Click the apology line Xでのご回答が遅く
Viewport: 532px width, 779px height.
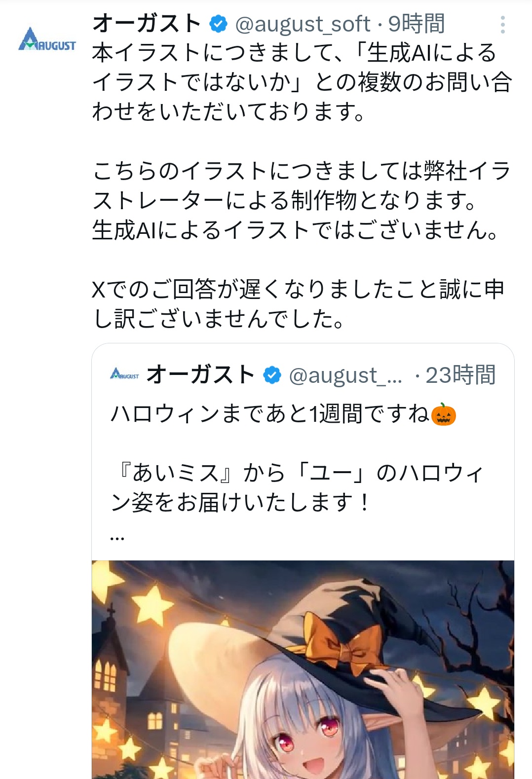point(298,304)
